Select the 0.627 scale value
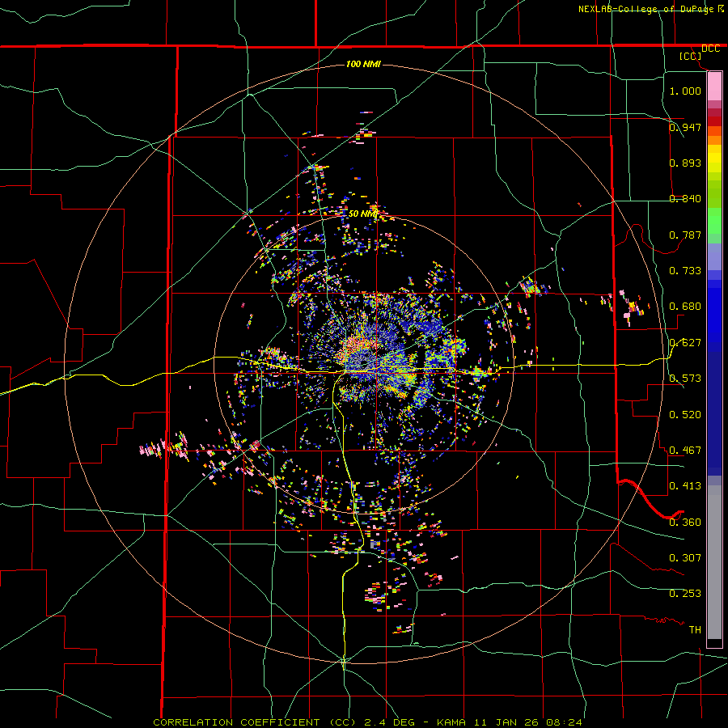 (685, 342)
